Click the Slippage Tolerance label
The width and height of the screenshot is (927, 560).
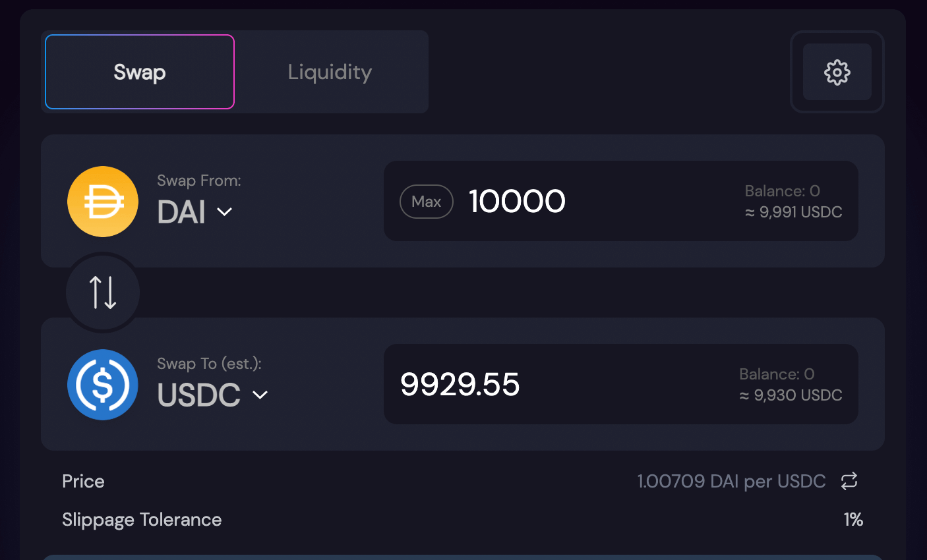coord(142,520)
